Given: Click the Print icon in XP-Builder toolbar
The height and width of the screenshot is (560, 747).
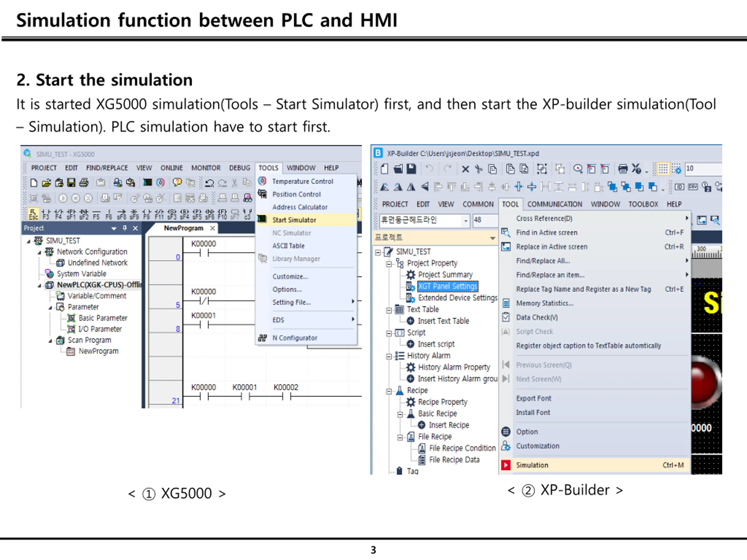Looking at the screenshot, I should [622, 169].
